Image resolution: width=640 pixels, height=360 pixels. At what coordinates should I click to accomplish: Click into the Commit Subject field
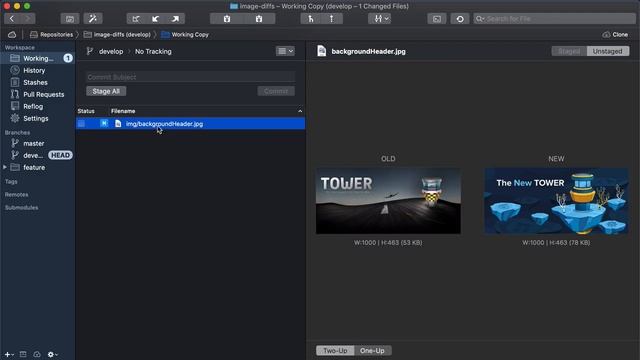[x=190, y=77]
